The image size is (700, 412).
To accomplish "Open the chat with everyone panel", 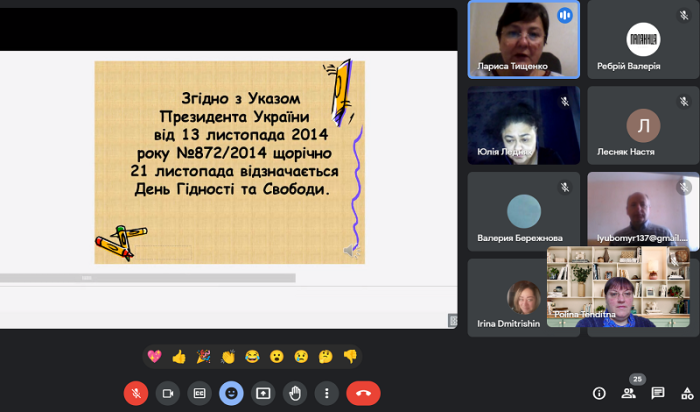I will [658, 393].
